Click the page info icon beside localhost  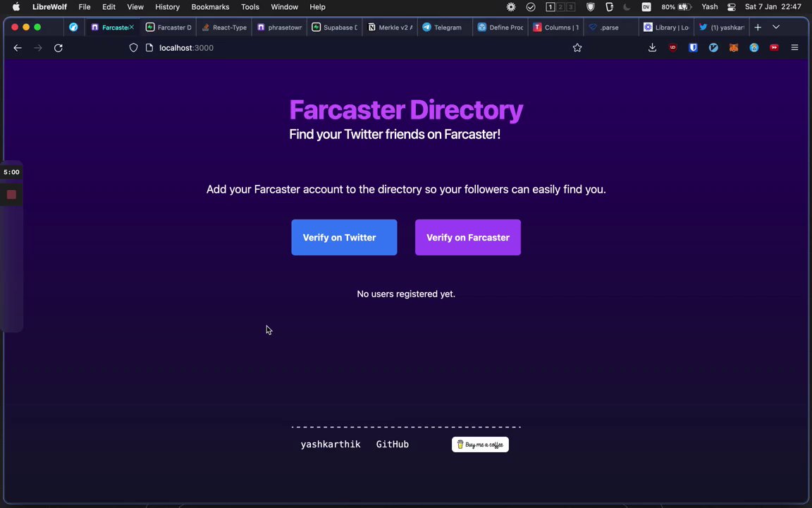[149, 48]
